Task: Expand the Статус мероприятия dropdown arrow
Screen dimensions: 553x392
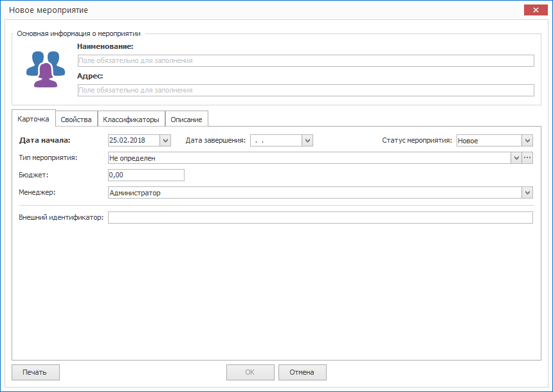Action: click(527, 141)
